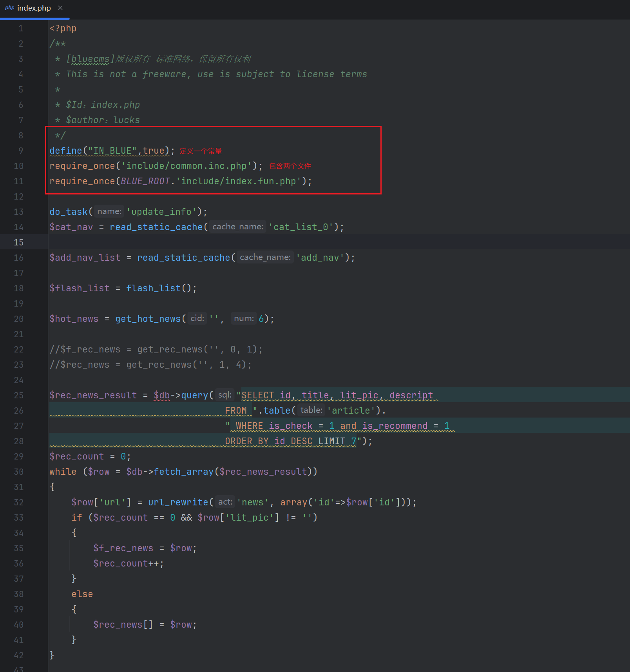Image resolution: width=630 pixels, height=672 pixels.
Task: Click get_hot_news function call
Action: pos(148,319)
